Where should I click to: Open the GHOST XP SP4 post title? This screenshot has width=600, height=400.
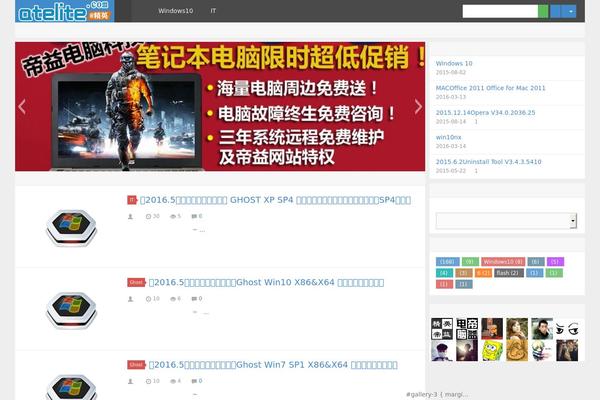tap(276, 200)
